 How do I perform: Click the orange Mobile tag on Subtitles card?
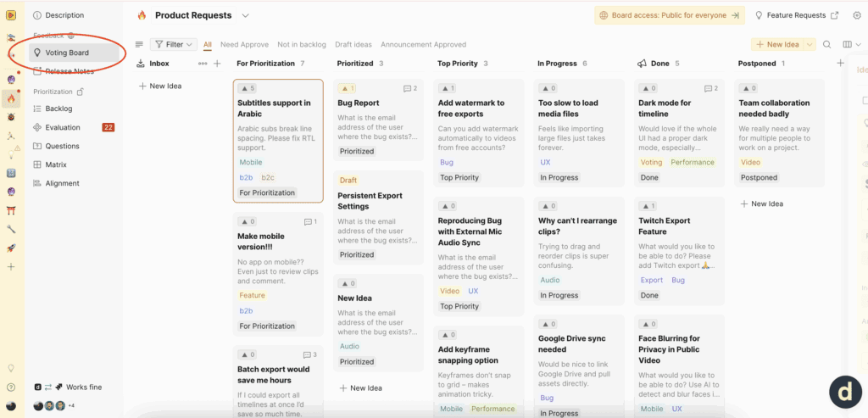pos(251,162)
